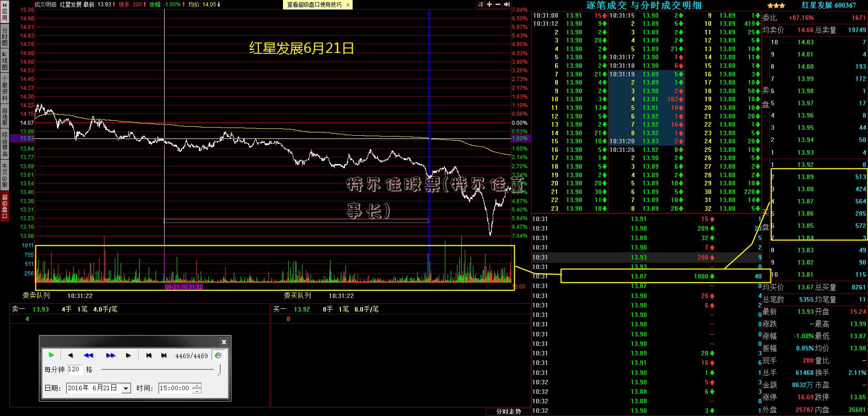Select 超级盘口 sidebar tab
Viewport: 868px width, 416px height.
pos(5,206)
